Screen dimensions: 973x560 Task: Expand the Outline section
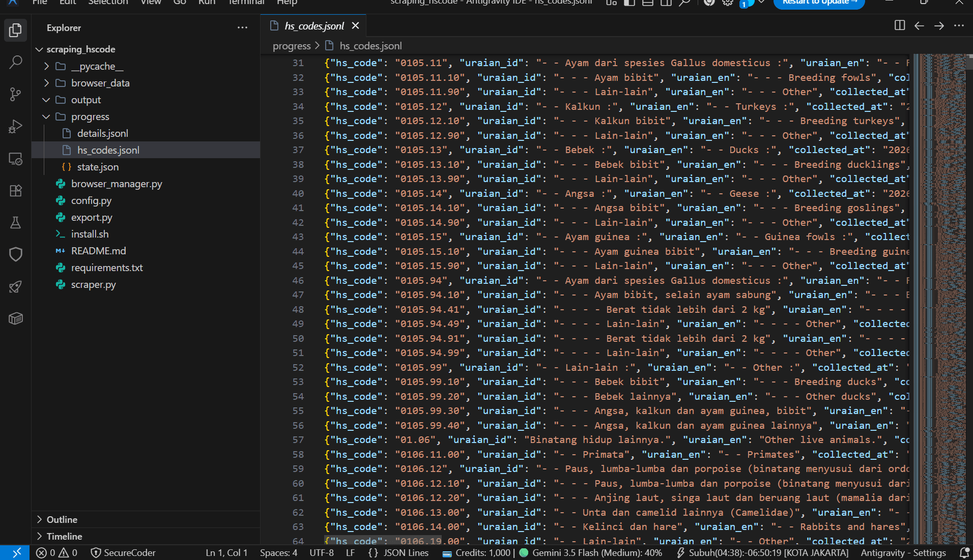click(146, 519)
